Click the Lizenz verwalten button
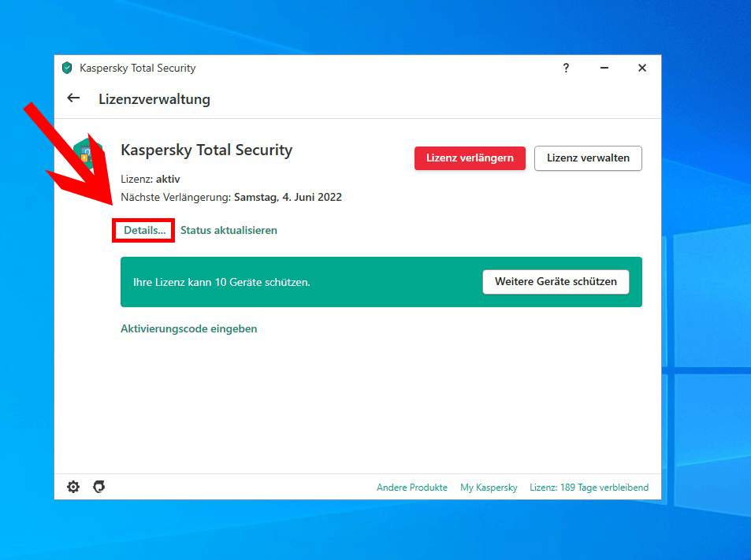This screenshot has width=751, height=560. (588, 158)
